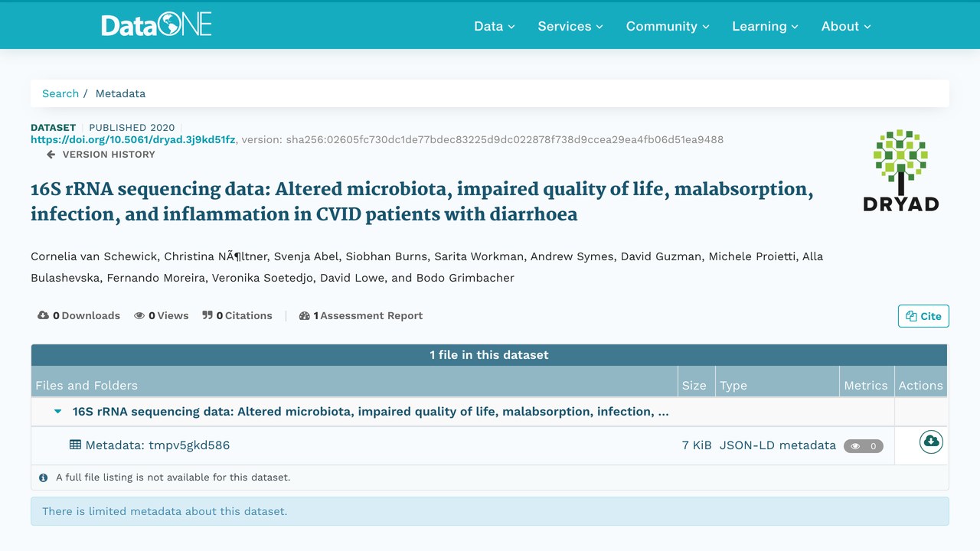Screen dimensions: 980x551
Task: Open the Data dropdown menu
Action: pos(495,26)
